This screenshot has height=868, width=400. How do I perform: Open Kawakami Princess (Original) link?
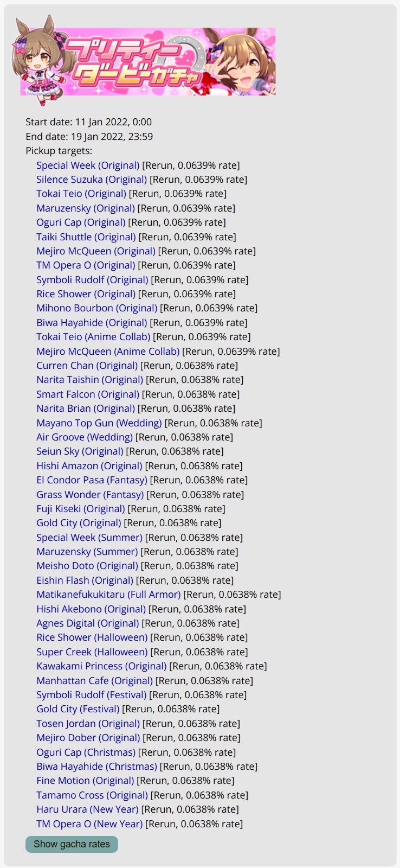click(x=101, y=666)
